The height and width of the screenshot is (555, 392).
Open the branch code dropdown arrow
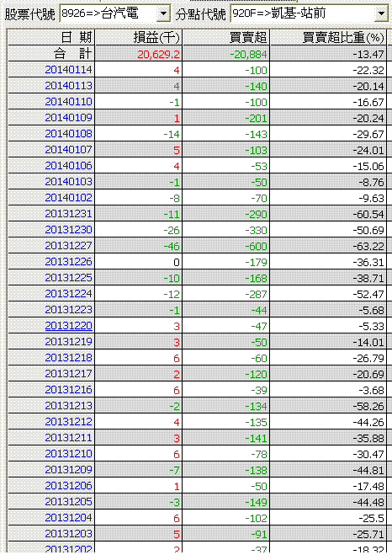click(x=381, y=13)
